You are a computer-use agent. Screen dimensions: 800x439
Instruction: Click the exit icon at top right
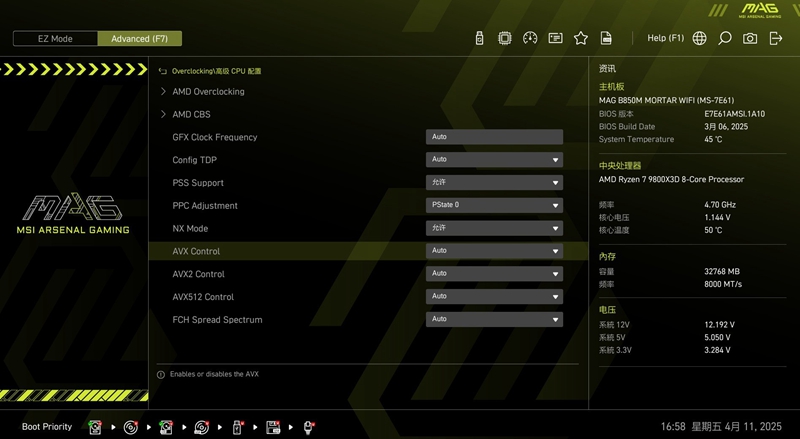(x=776, y=38)
